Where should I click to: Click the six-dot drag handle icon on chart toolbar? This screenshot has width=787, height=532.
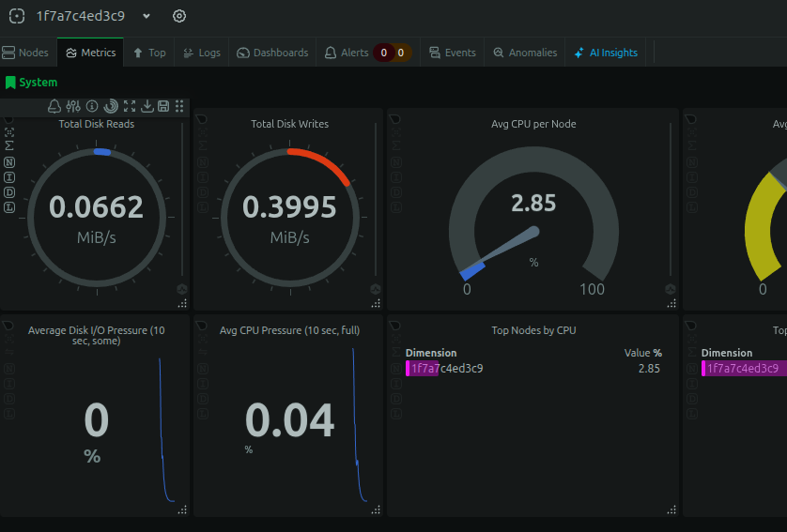[179, 106]
